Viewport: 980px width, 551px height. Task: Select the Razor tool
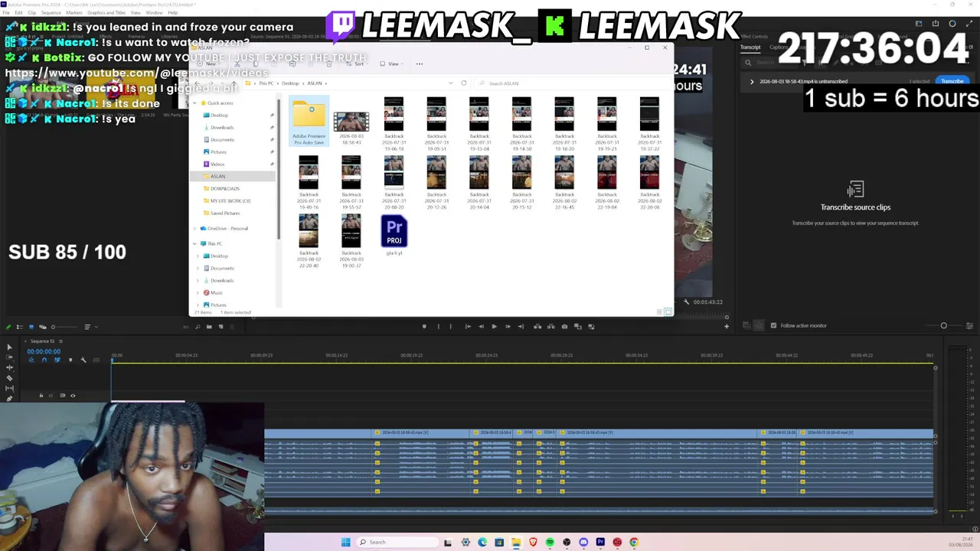tap(9, 378)
